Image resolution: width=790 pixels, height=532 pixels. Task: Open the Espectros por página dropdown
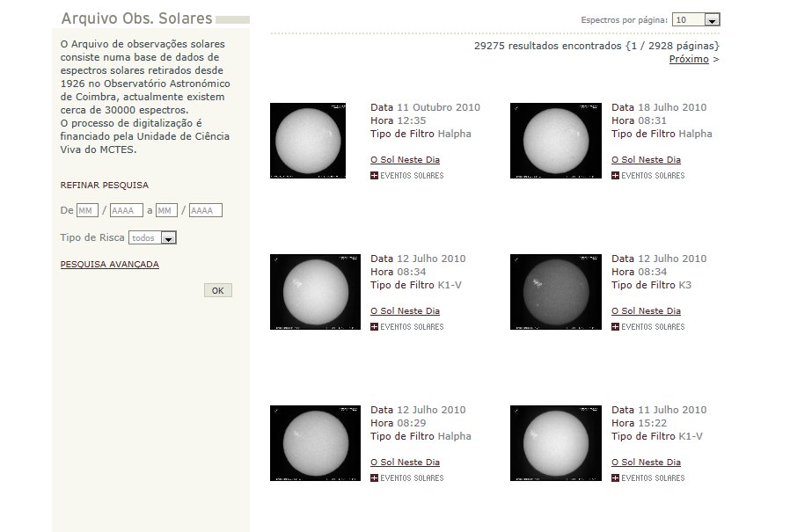(696, 19)
